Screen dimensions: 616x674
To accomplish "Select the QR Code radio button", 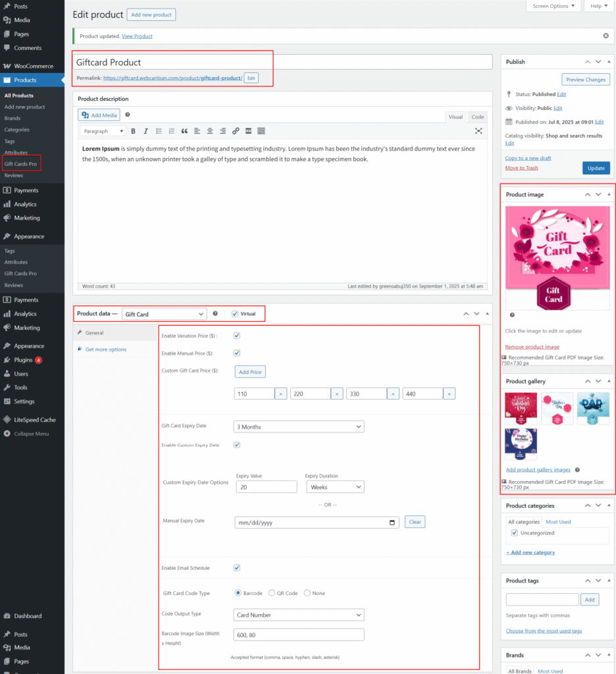I will tap(272, 593).
